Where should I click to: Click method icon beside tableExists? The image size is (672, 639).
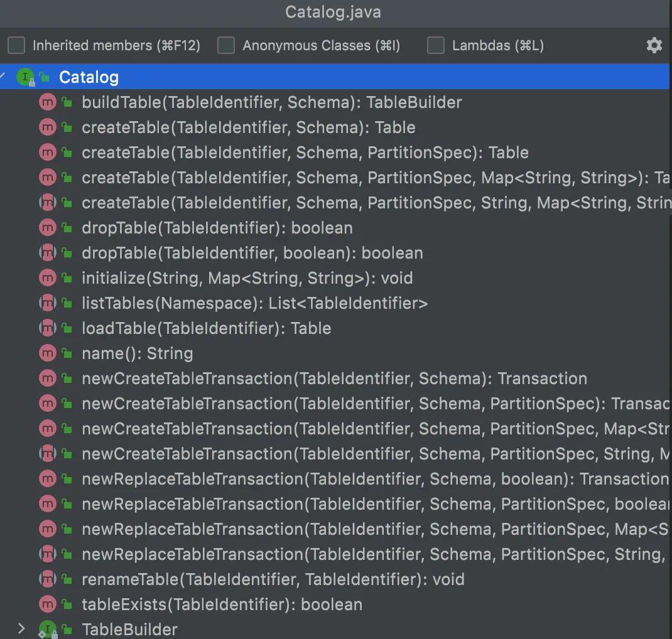48,604
